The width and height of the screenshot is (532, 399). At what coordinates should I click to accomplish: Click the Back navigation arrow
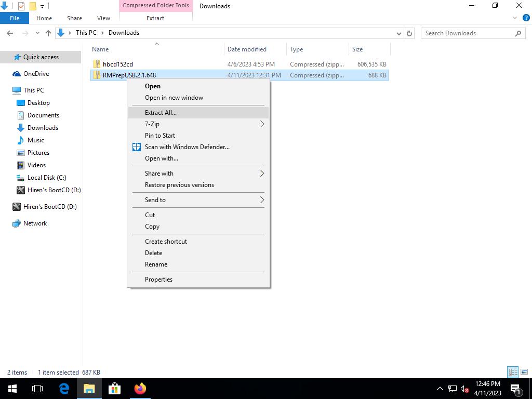10,33
